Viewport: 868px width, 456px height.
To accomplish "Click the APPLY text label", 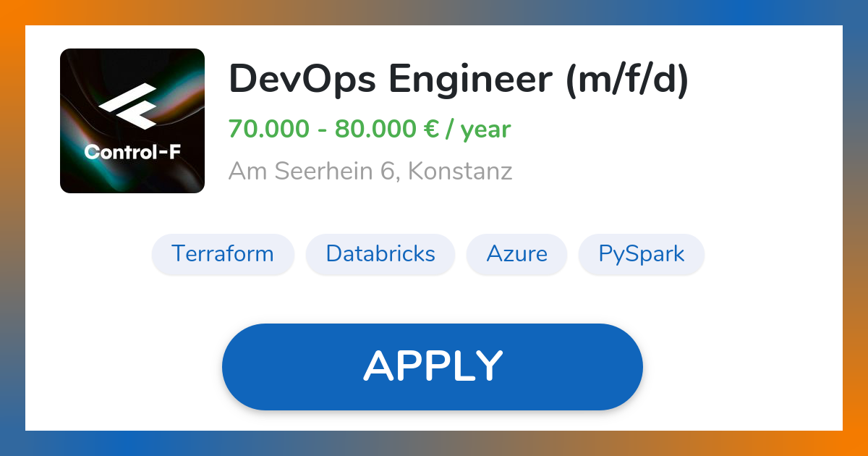I will click(x=433, y=366).
